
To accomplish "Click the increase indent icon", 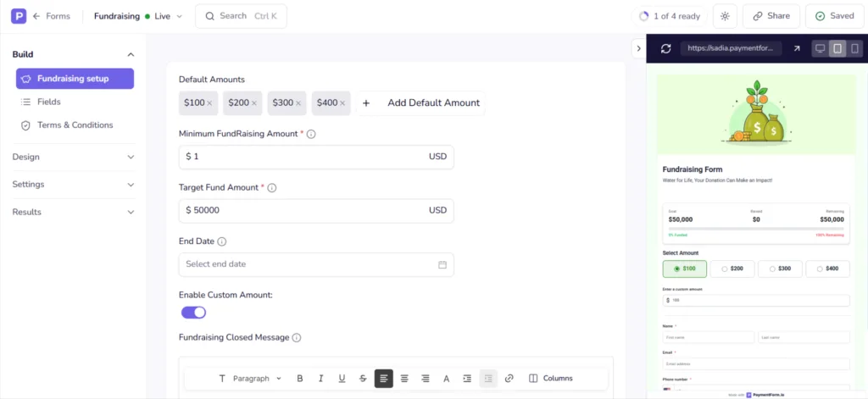I will tap(467, 379).
